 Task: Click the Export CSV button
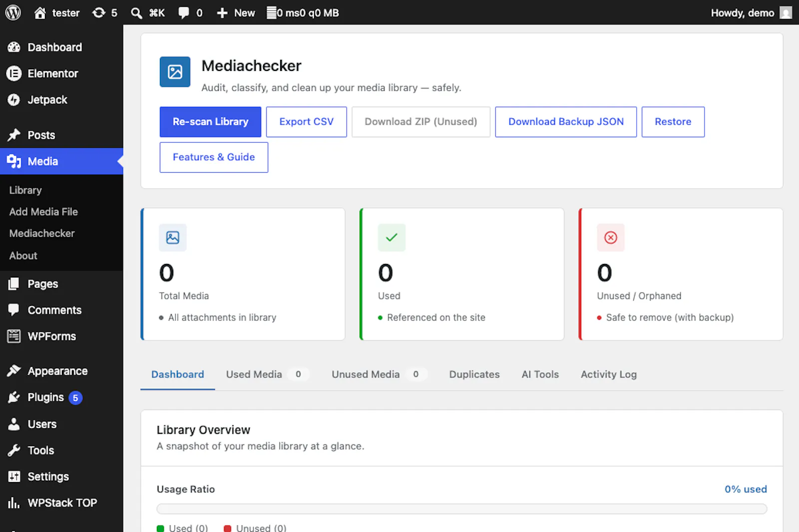pos(307,122)
